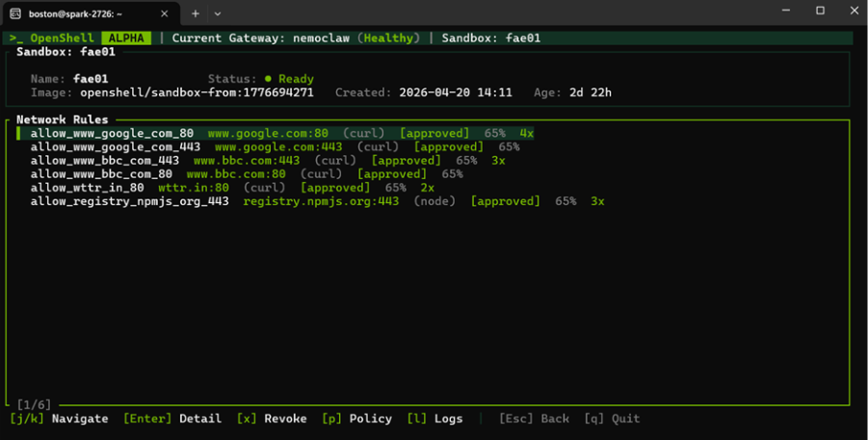Click the green Ready status dot
Viewport: 868px width, 440px height.
tap(268, 79)
